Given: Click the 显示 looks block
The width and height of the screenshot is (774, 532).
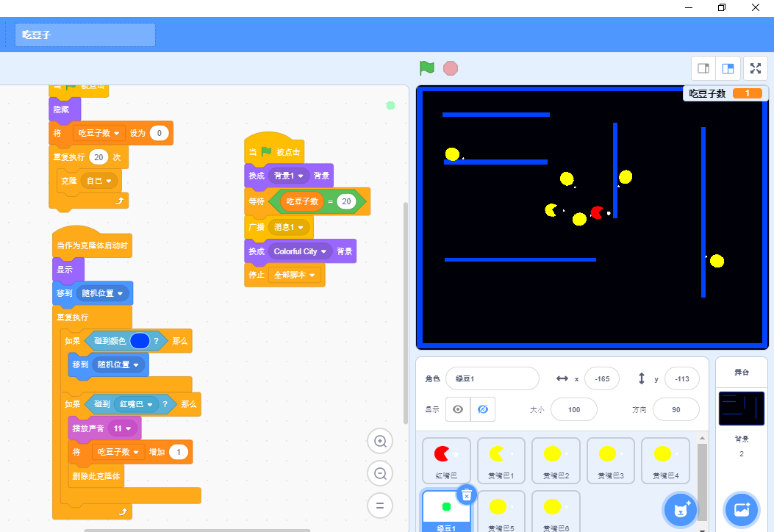Looking at the screenshot, I should 68,270.
